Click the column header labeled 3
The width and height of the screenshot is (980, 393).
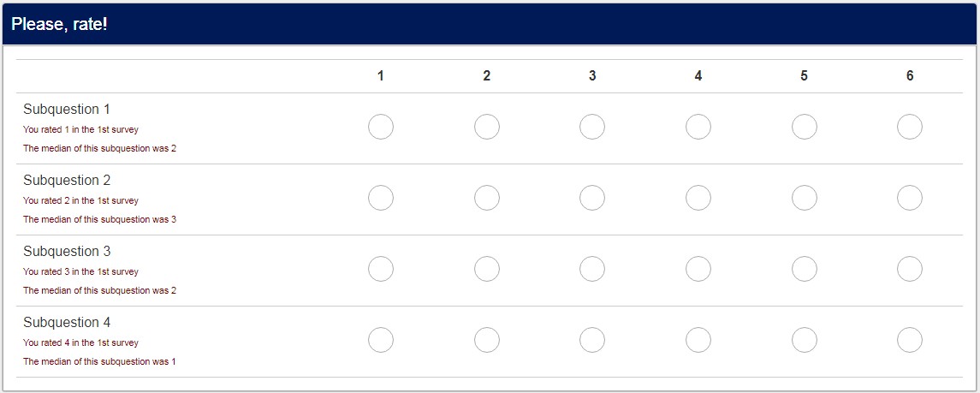(592, 76)
